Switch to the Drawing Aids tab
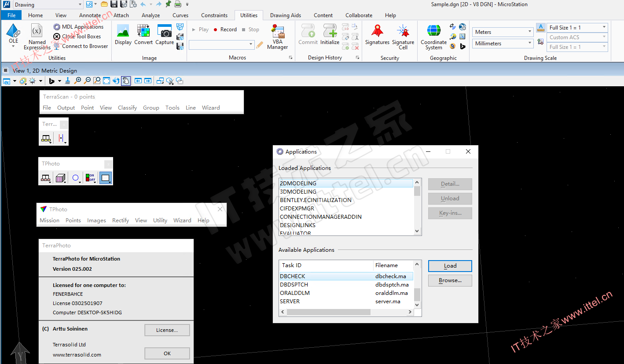Screen dimensions: 624x364 [286, 15]
